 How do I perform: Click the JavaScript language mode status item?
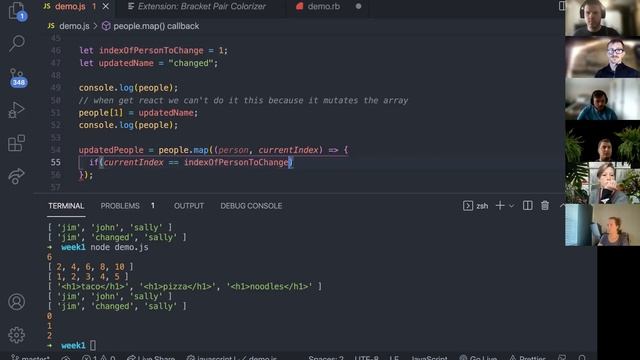429,358
